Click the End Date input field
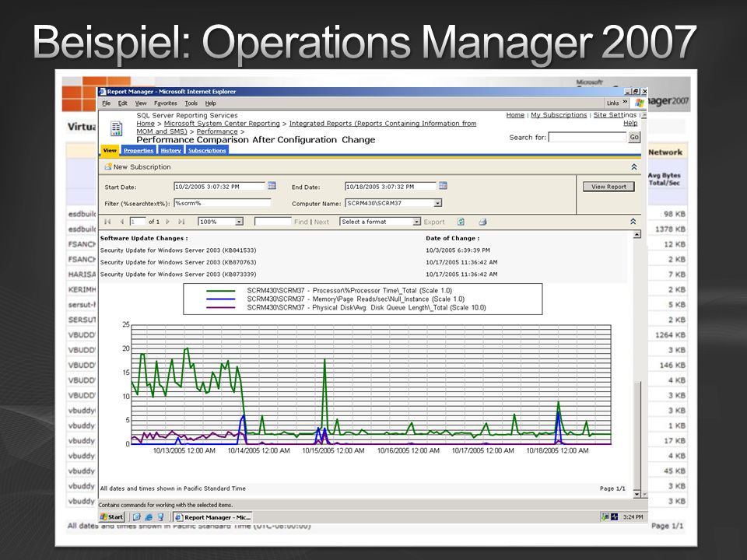The image size is (747, 560). [390, 187]
